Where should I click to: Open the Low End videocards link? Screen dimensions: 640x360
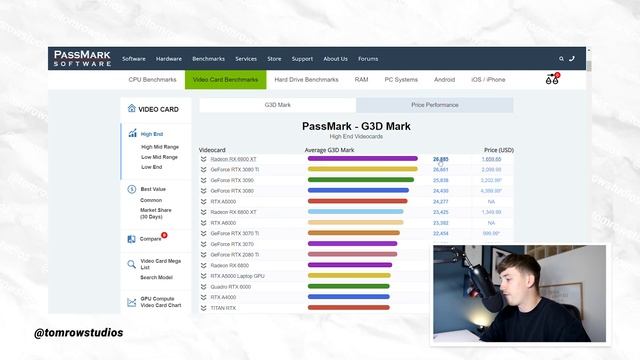(x=151, y=167)
